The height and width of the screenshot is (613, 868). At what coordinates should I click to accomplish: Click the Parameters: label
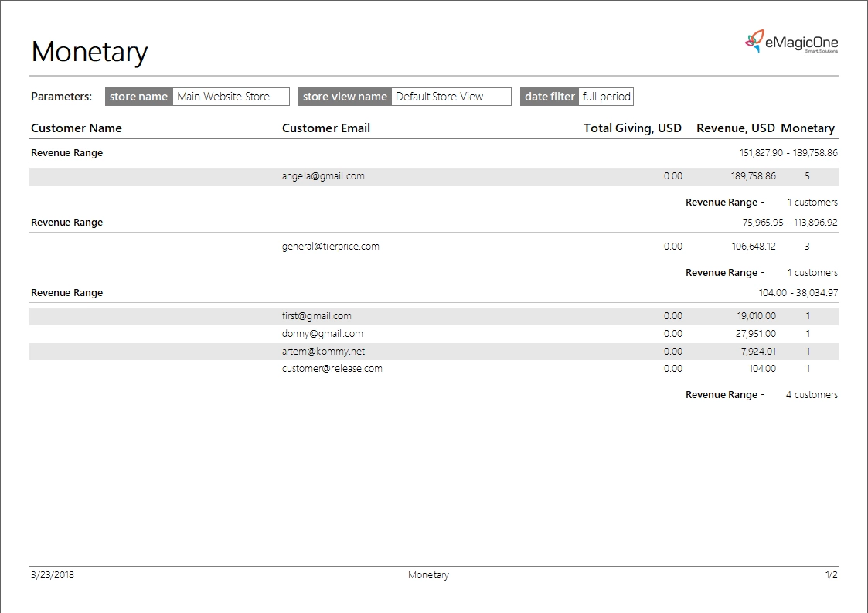click(x=61, y=97)
